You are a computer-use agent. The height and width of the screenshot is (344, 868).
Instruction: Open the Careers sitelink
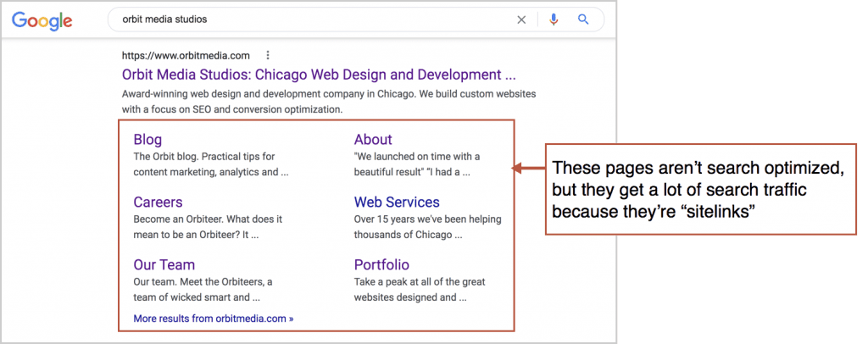[x=158, y=202]
